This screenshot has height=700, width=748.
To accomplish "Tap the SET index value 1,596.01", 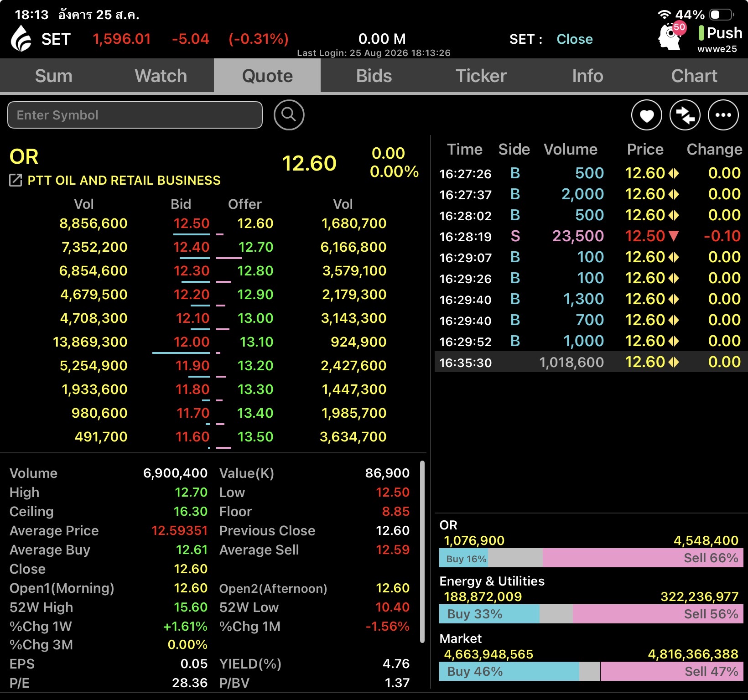I will tap(122, 39).
